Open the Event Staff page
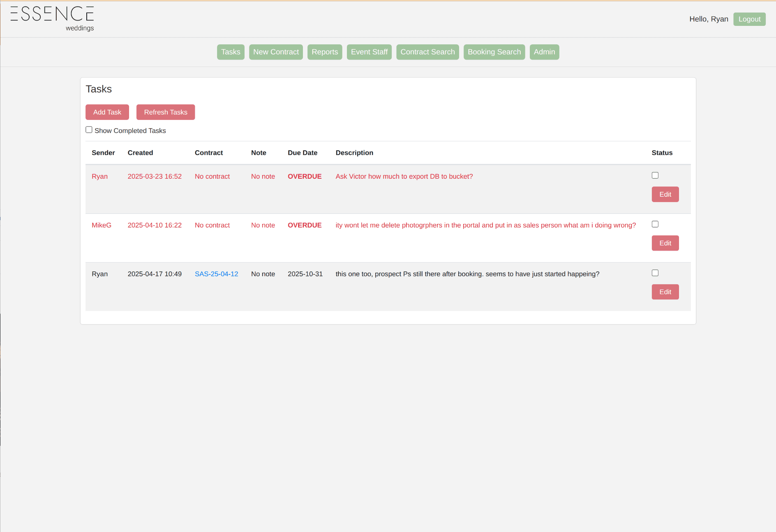The width and height of the screenshot is (776, 532). coord(369,52)
